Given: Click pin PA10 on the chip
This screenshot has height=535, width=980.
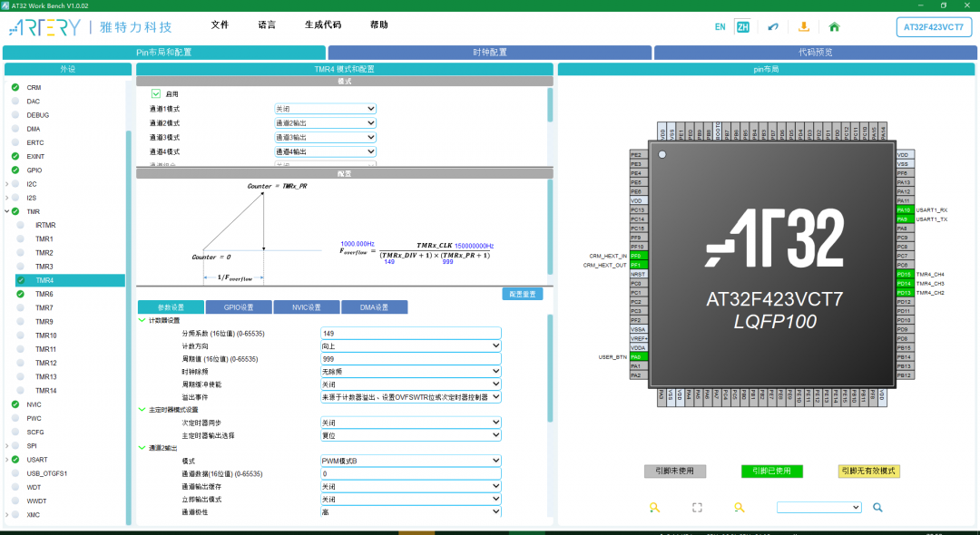Looking at the screenshot, I should (x=905, y=210).
